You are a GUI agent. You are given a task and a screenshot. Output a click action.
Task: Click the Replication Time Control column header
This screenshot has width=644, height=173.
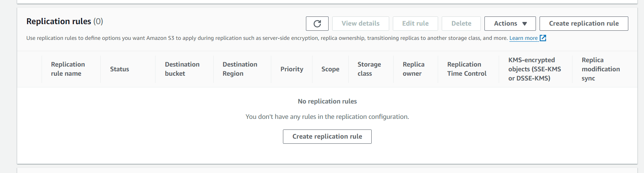point(467,69)
